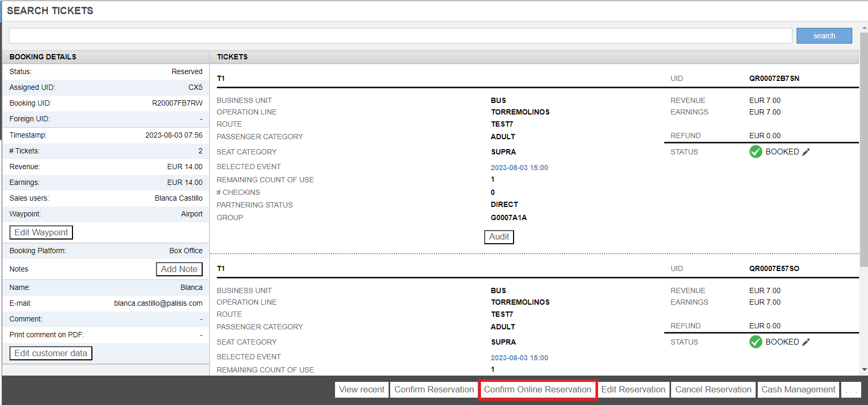Open the three-dots more options button
The height and width of the screenshot is (405, 868).
pyautogui.click(x=851, y=390)
